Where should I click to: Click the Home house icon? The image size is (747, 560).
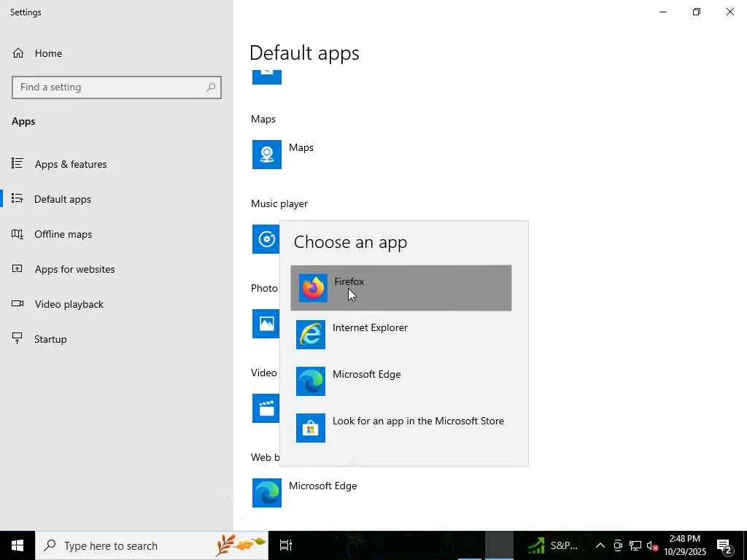click(18, 52)
